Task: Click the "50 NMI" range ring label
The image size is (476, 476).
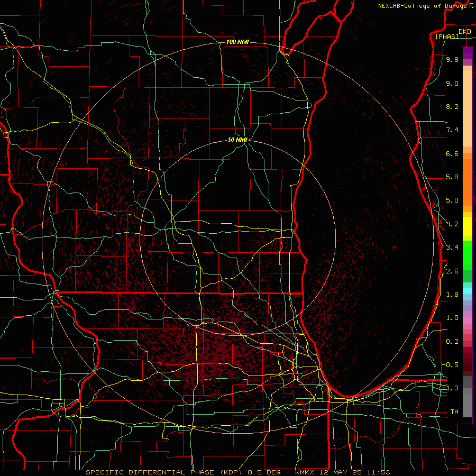Action: [x=237, y=140]
